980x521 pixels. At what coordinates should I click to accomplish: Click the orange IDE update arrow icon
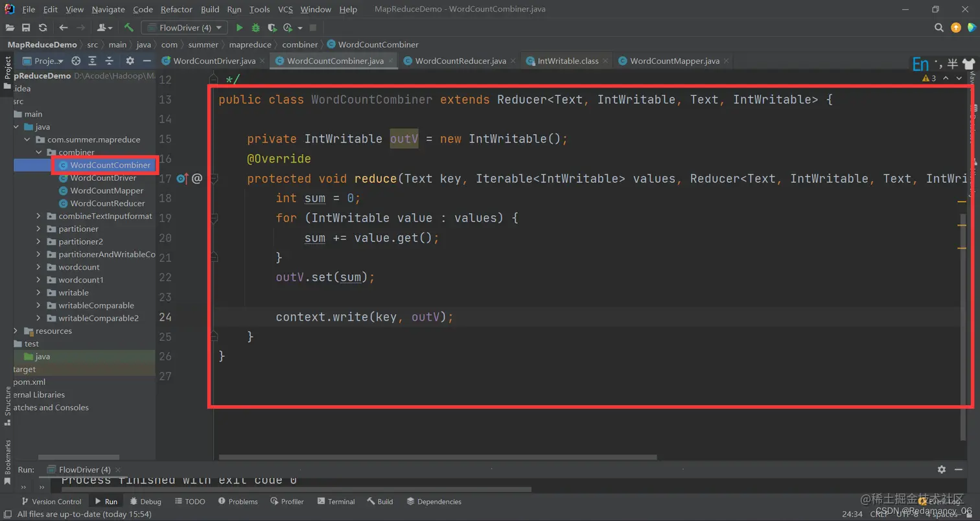[956, 28]
